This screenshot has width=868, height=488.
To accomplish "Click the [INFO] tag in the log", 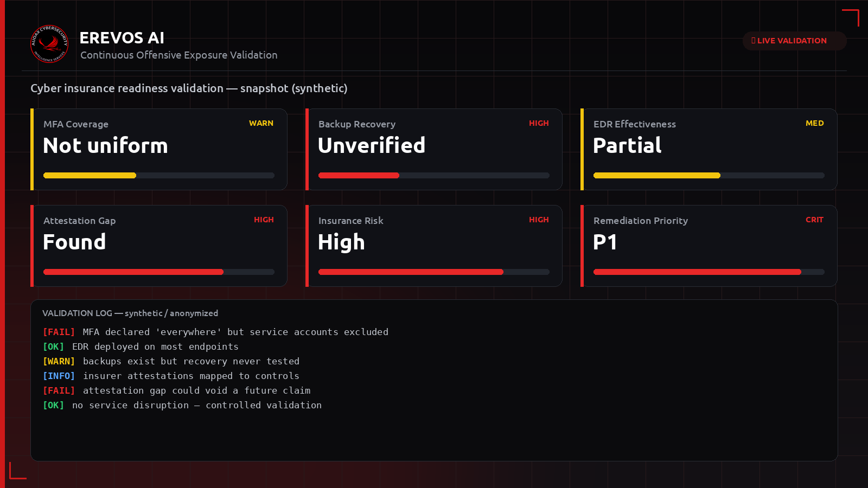I will tap(59, 376).
